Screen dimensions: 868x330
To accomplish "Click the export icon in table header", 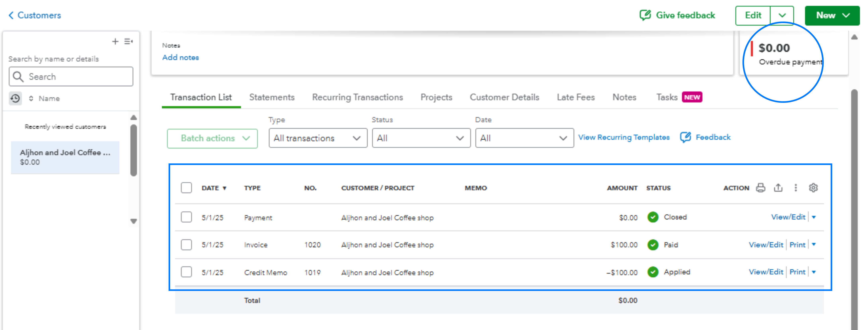I will pos(778,188).
